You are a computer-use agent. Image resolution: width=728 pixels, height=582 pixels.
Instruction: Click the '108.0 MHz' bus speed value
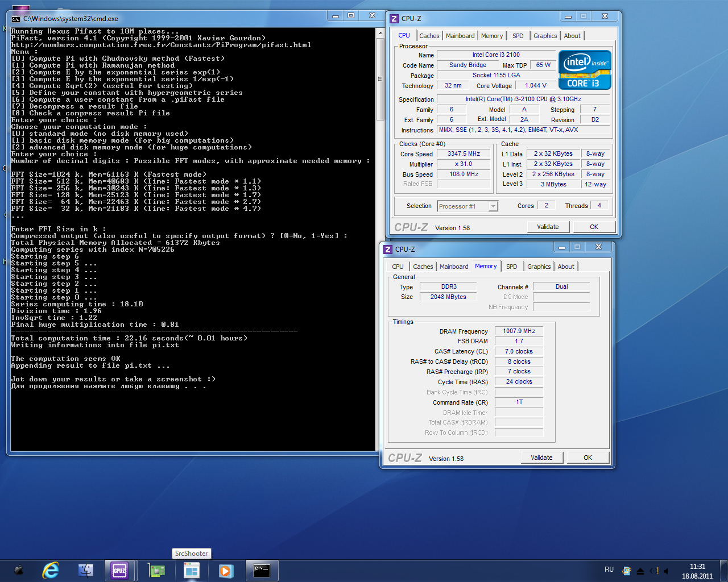coord(464,174)
